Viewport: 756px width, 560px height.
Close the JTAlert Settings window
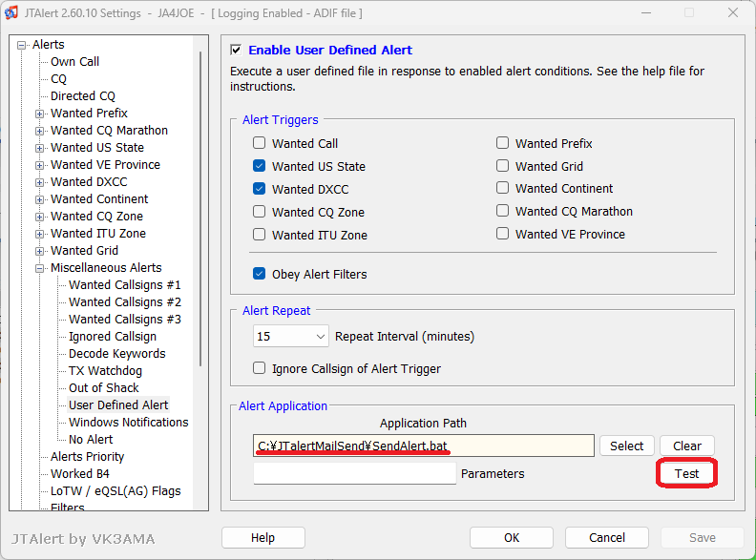click(733, 13)
